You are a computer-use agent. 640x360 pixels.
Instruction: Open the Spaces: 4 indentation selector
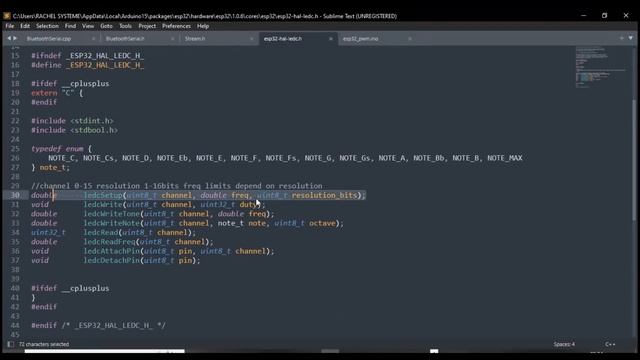pos(564,344)
